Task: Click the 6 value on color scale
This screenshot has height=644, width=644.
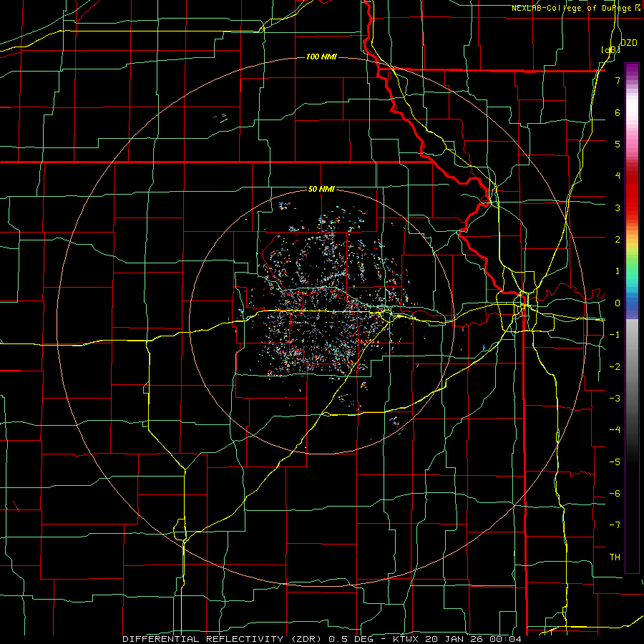Action: point(618,112)
